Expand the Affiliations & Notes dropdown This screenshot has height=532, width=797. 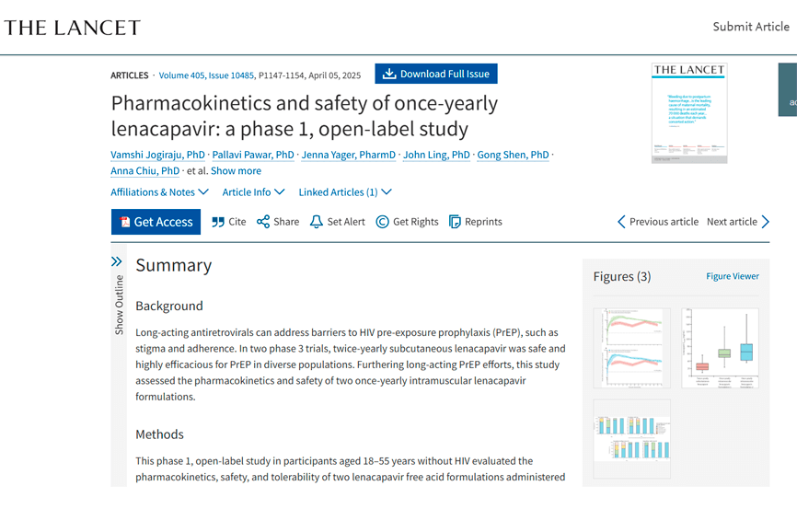(159, 192)
